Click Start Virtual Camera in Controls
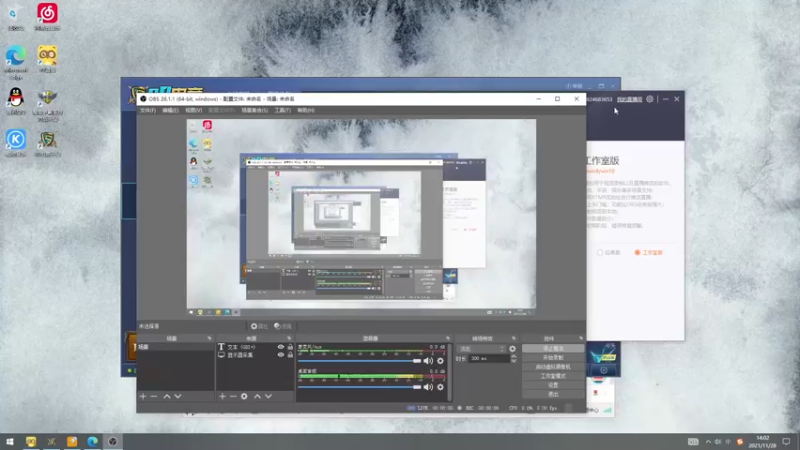Viewport: 800px width, 450px height. click(553, 367)
